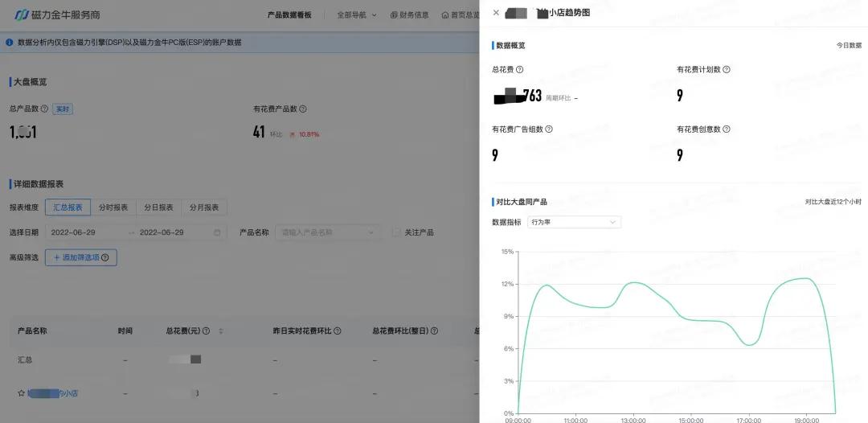Open help icon beside 总花费(元) column header
Viewport: 868px width, 423px height.
click(206, 331)
